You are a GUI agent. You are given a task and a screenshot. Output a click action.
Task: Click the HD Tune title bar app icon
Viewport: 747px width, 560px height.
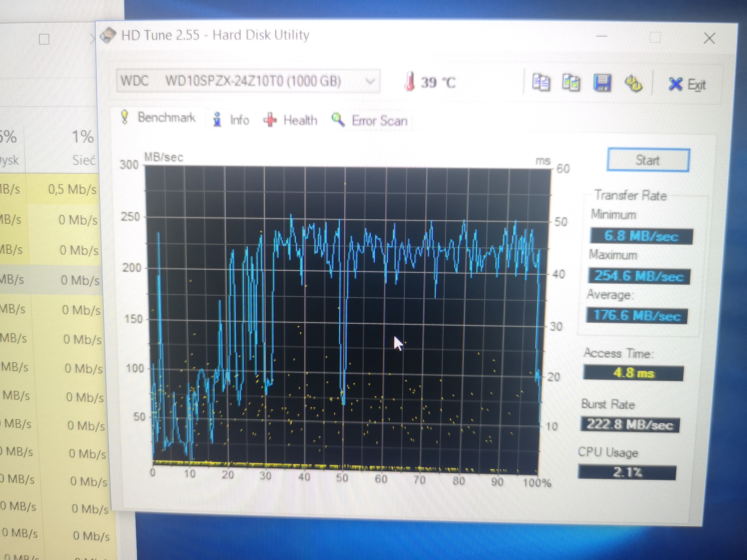[x=108, y=35]
